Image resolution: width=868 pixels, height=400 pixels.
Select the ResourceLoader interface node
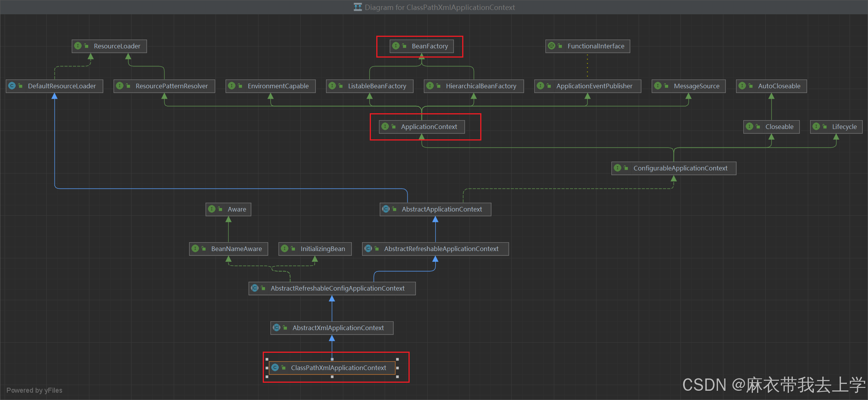pos(109,46)
